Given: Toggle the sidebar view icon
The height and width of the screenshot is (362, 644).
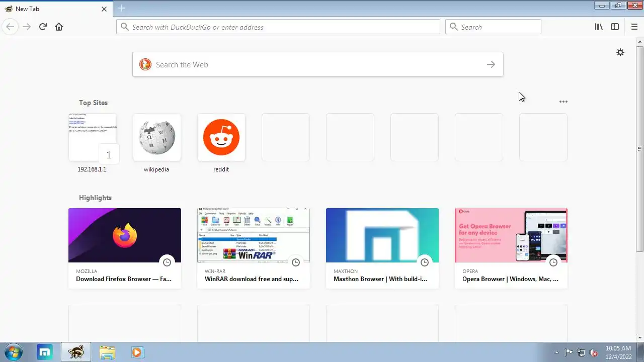Looking at the screenshot, I should [x=615, y=27].
